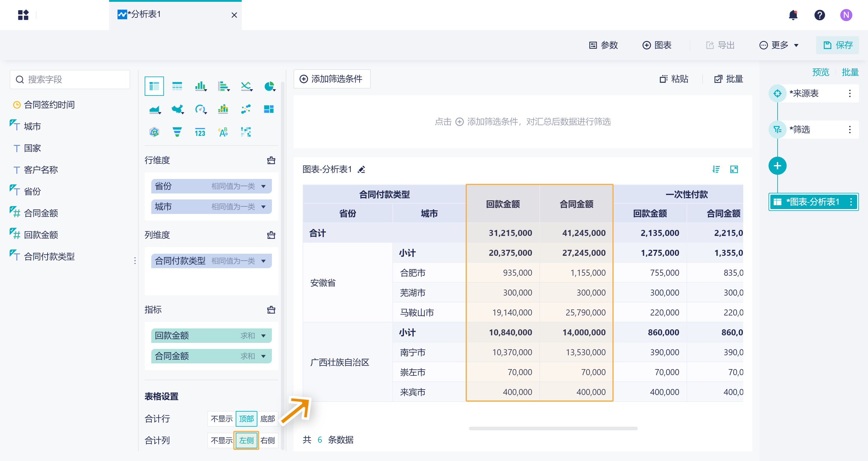The height and width of the screenshot is (461, 868).
Task: Click the horizontal table scrollbar
Action: (553, 429)
